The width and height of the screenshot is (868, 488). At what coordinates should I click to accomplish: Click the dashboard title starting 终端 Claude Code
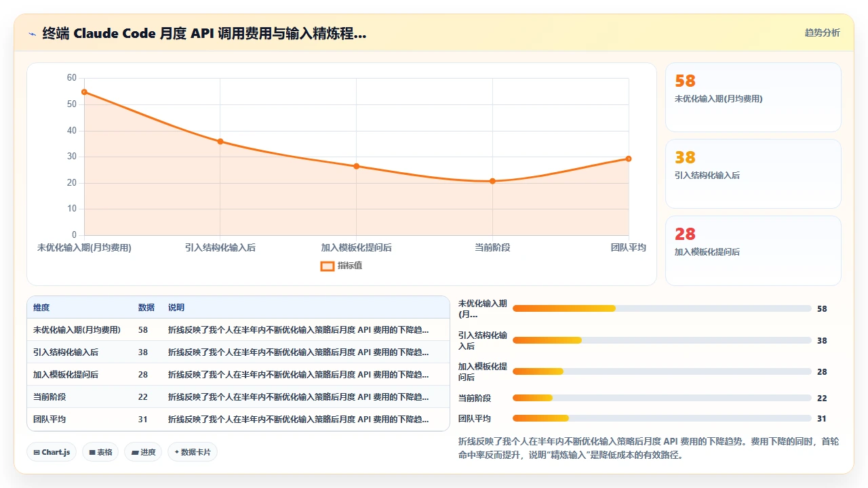point(204,33)
